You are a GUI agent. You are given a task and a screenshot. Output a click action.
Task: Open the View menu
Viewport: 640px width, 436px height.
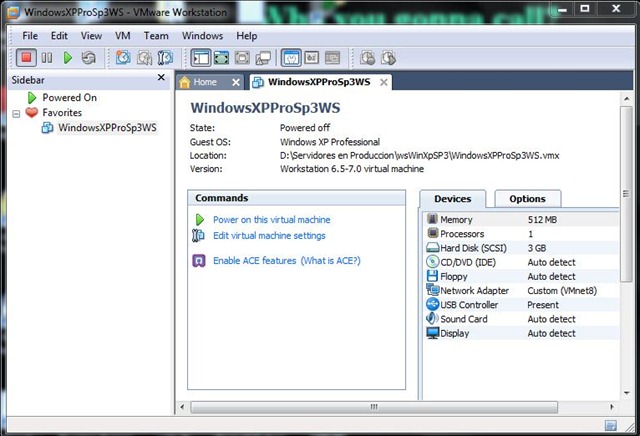tap(91, 36)
